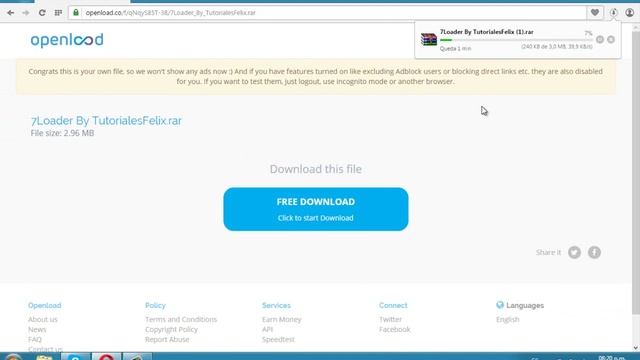Share the file on Facebook icon

pyautogui.click(x=594, y=253)
